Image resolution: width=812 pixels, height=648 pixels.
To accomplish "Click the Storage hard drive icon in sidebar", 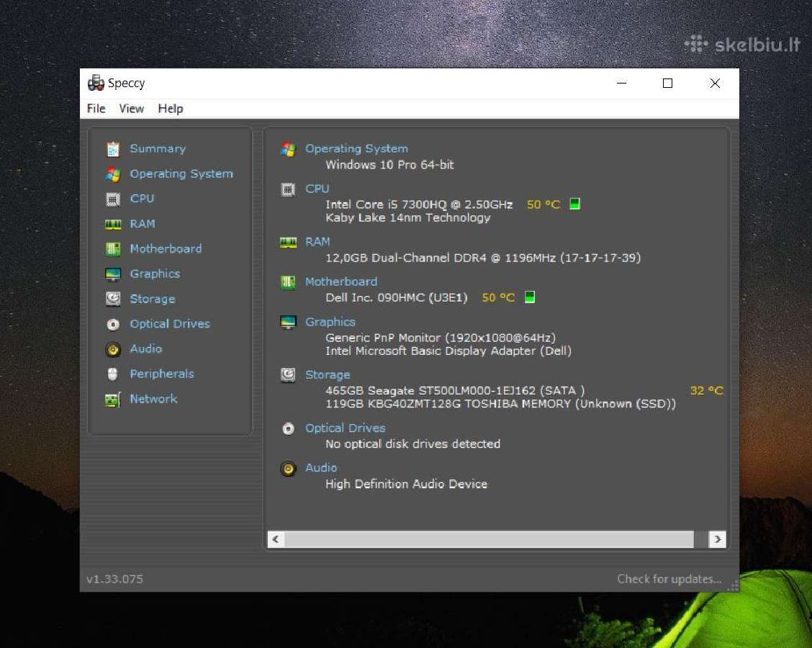I will pos(113,299).
